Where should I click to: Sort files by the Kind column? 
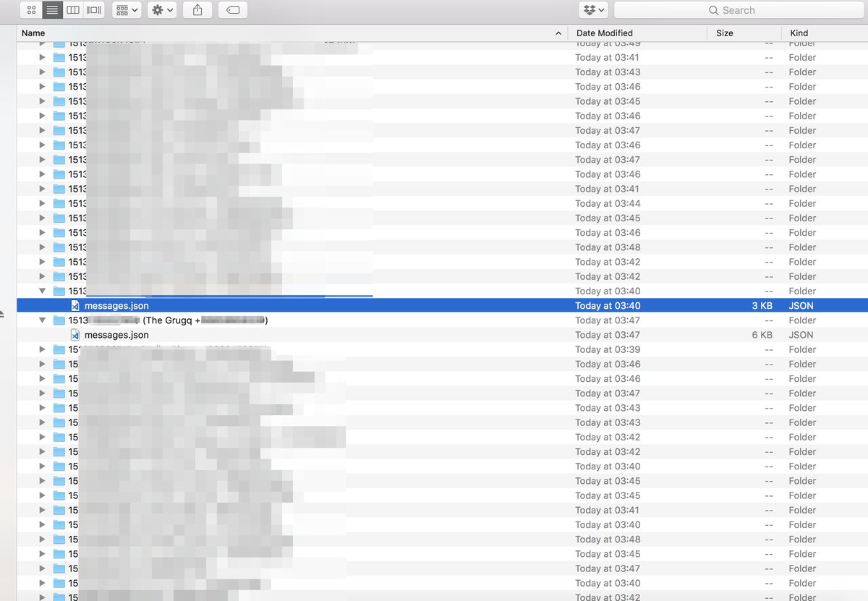pyautogui.click(x=823, y=33)
